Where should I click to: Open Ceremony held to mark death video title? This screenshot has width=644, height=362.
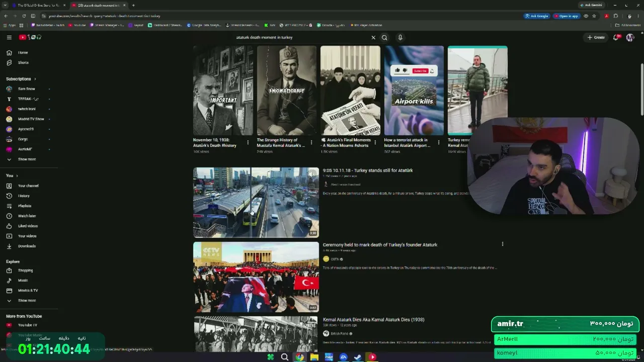coord(380,245)
